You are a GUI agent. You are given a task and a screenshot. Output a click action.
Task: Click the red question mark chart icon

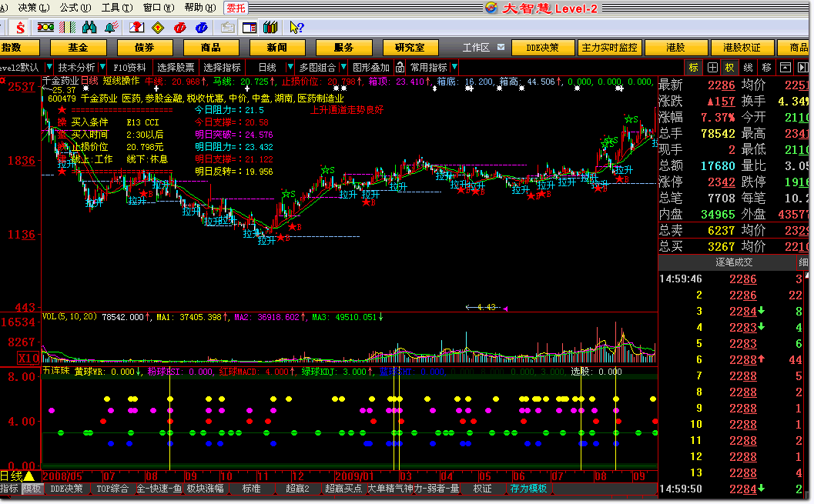point(136,27)
